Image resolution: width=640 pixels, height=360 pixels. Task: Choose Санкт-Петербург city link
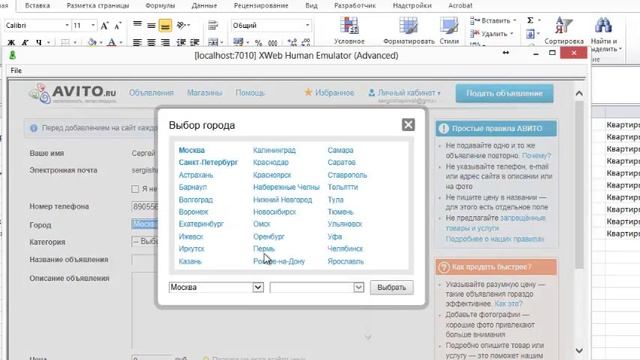[x=208, y=162]
